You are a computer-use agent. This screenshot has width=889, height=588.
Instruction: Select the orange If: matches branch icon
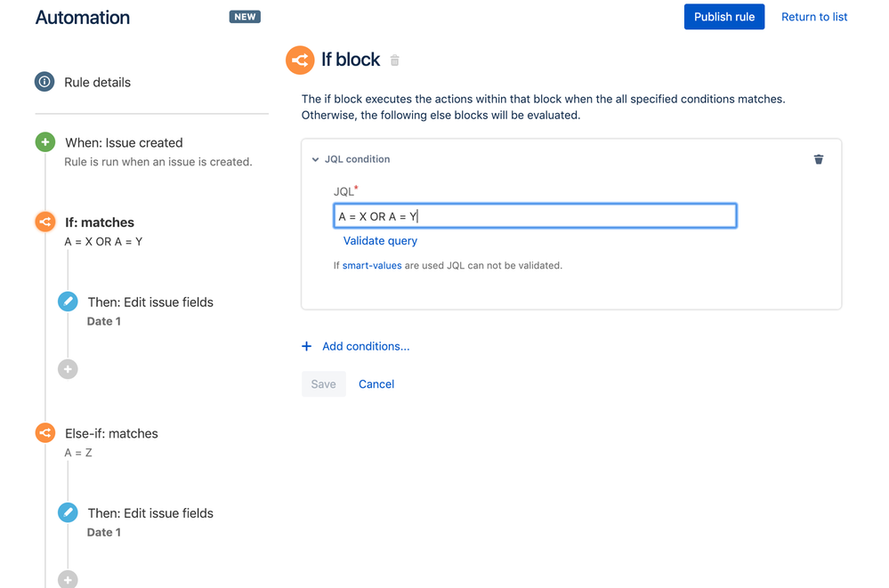pos(45,222)
